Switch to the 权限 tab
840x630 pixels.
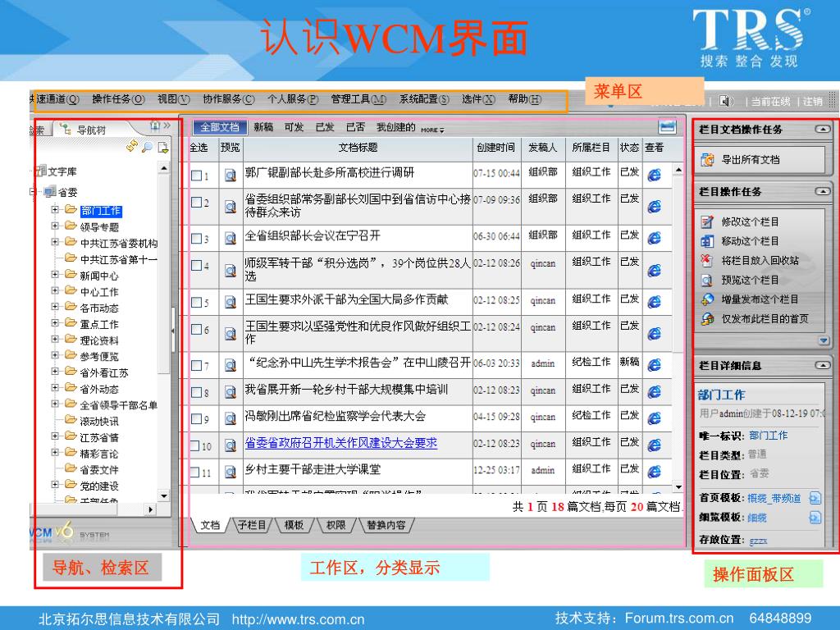336,525
